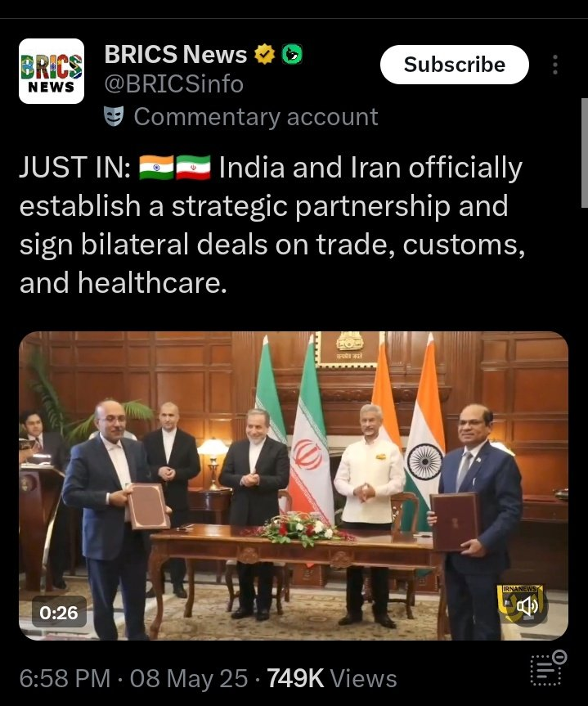The image size is (588, 706).
Task: Tap the Commentary account mask icon
Action: point(114,117)
